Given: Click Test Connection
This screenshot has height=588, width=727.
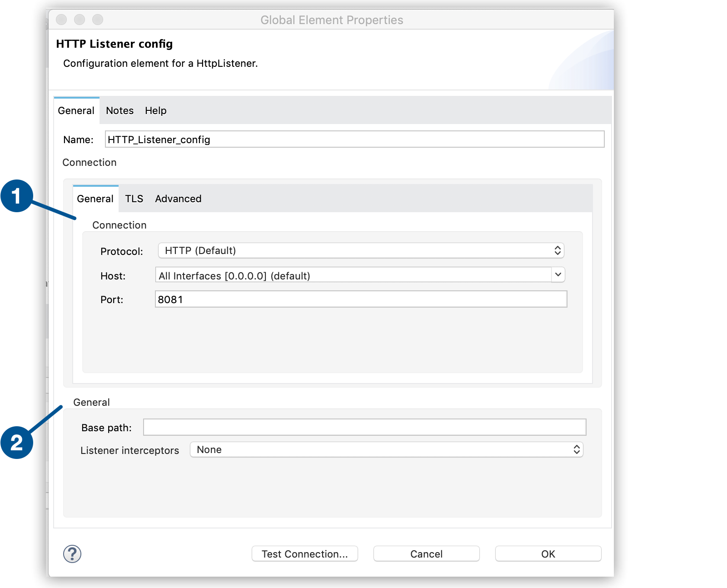Looking at the screenshot, I should (x=304, y=553).
